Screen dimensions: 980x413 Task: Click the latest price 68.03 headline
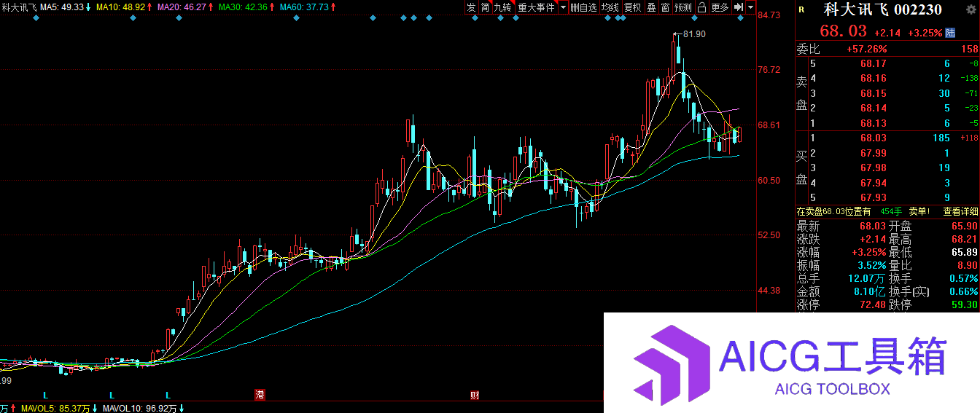click(x=843, y=31)
